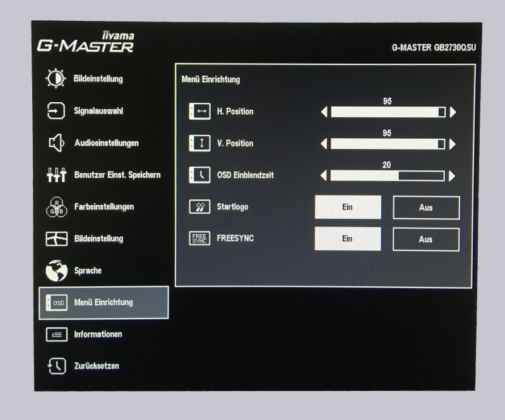The height and width of the screenshot is (420, 505).
Task: Click the G-MASTER GB2730QSU model name
Action: tap(434, 48)
